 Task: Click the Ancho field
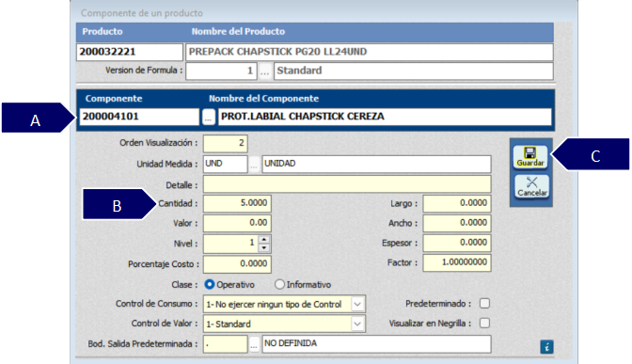point(457,223)
